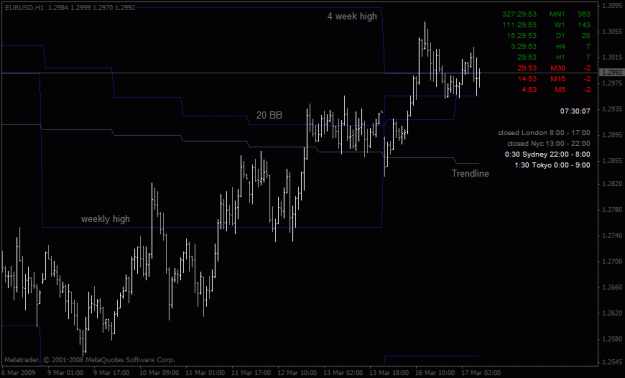Click the 14:53 countdown value
The width and height of the screenshot is (625, 378).
pos(527,79)
